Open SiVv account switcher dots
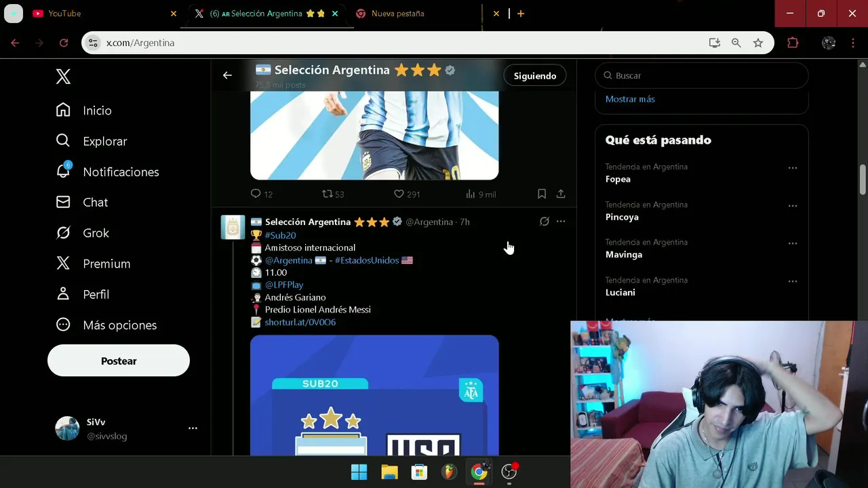 click(x=193, y=428)
